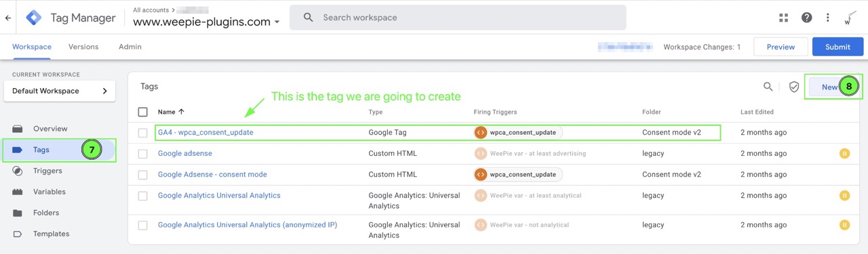Viewport: 868px width, 254px height.
Task: Click inside the Search workspace field
Action: click(458, 18)
